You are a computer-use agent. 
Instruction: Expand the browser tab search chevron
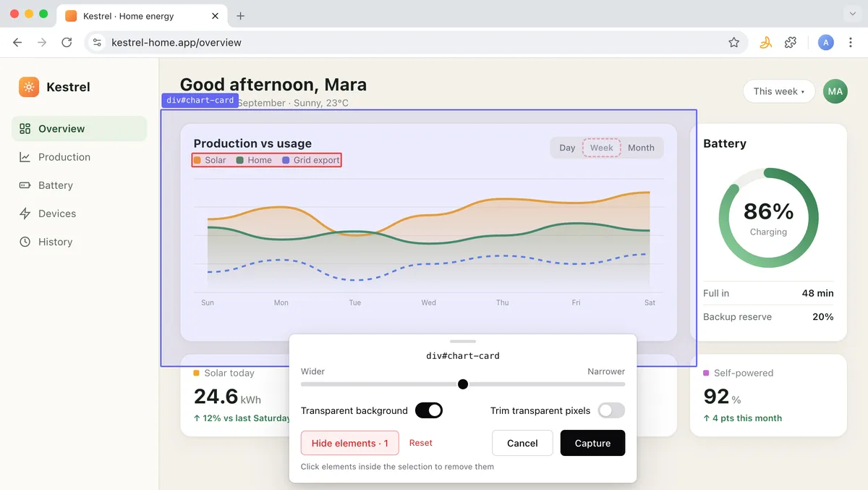tap(851, 14)
